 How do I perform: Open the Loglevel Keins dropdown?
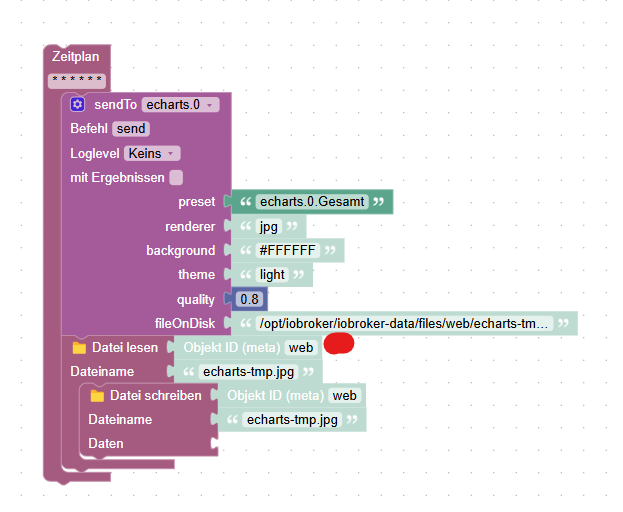coord(152,153)
